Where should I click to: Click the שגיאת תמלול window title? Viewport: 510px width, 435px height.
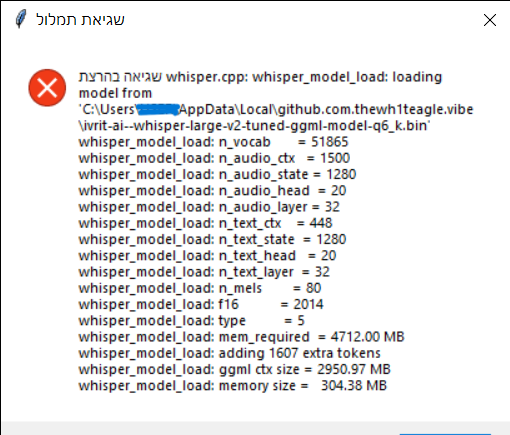click(80, 20)
